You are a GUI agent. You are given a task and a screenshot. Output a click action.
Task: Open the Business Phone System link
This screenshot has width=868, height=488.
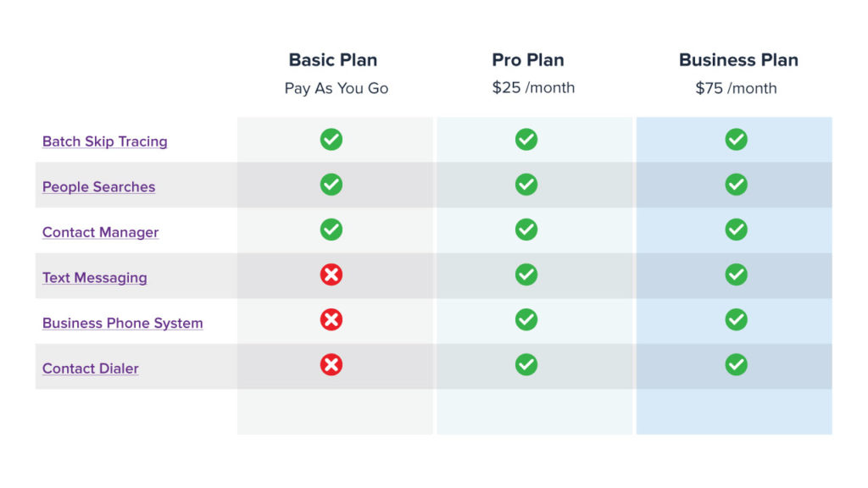click(122, 323)
